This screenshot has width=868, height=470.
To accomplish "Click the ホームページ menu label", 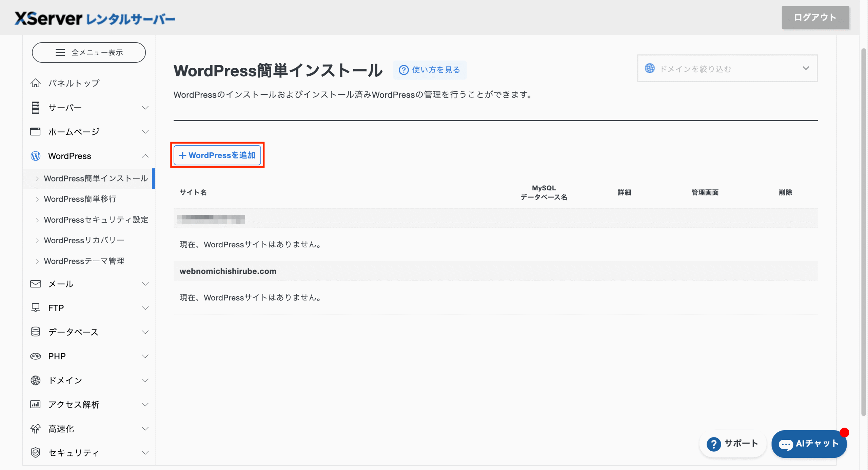I will [x=74, y=132].
